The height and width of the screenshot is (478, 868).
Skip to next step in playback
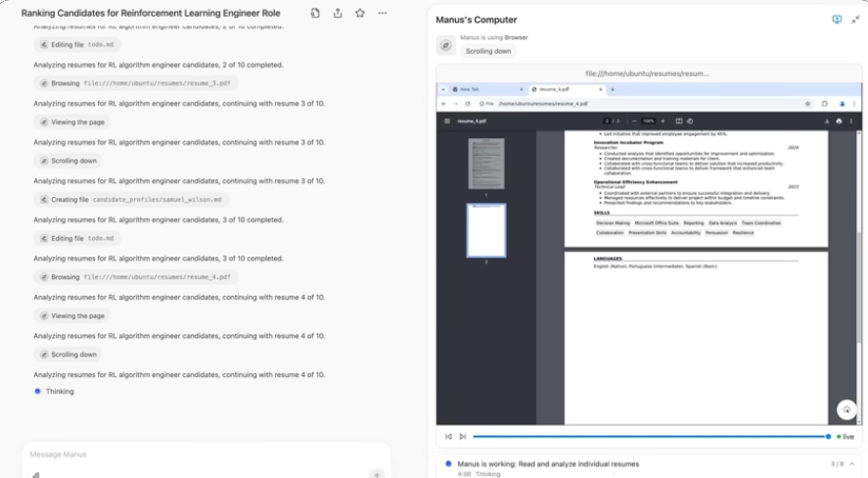pyautogui.click(x=463, y=437)
